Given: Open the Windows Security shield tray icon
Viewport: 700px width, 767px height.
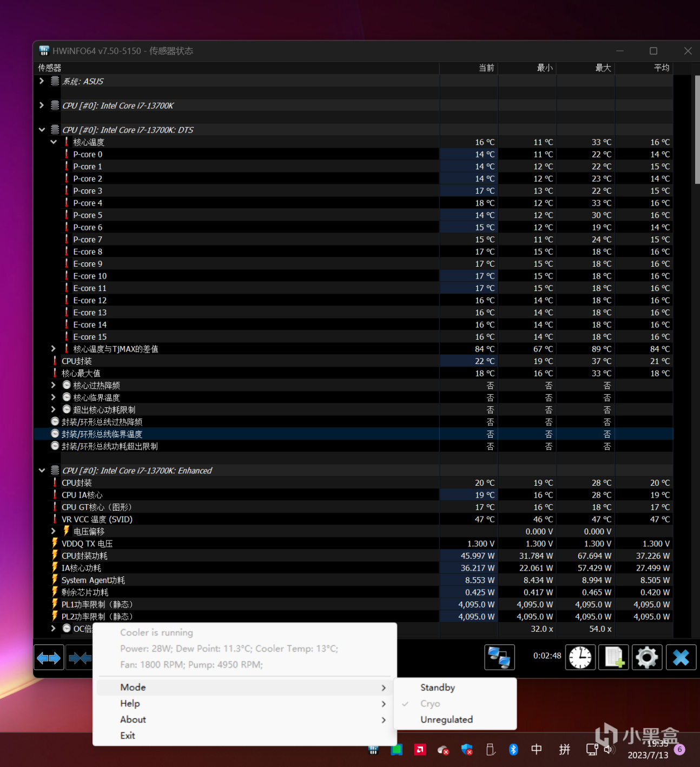Looking at the screenshot, I should [467, 750].
